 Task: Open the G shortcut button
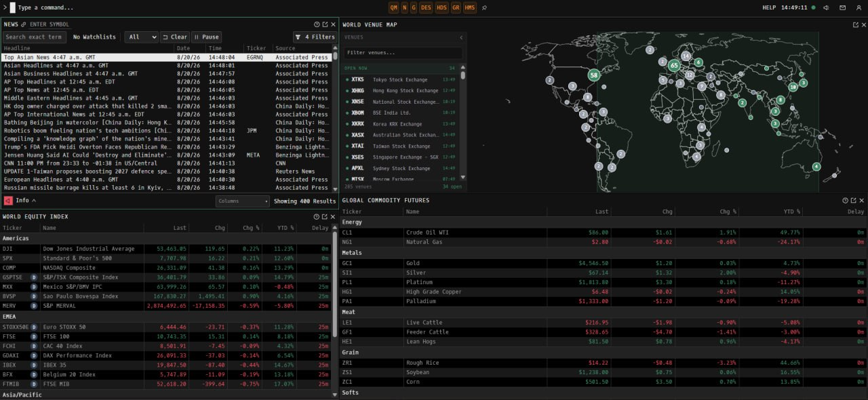pyautogui.click(x=414, y=7)
